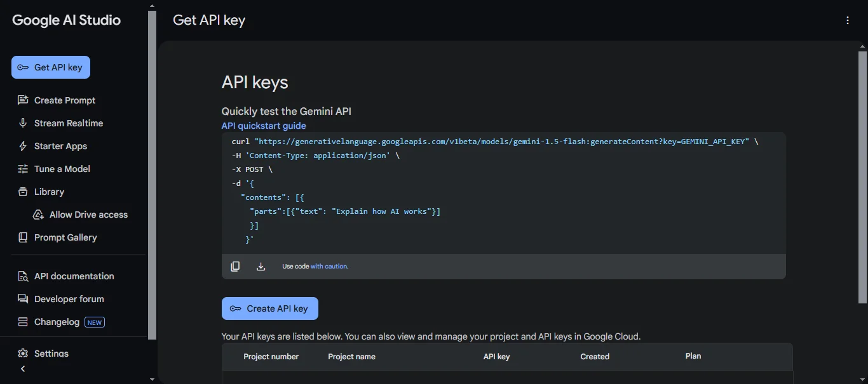Click the blue Create API key button
868x384 pixels.
point(270,308)
